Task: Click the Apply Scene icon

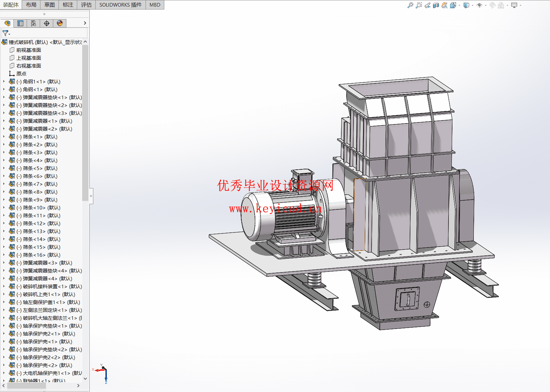Action: pos(501,5)
